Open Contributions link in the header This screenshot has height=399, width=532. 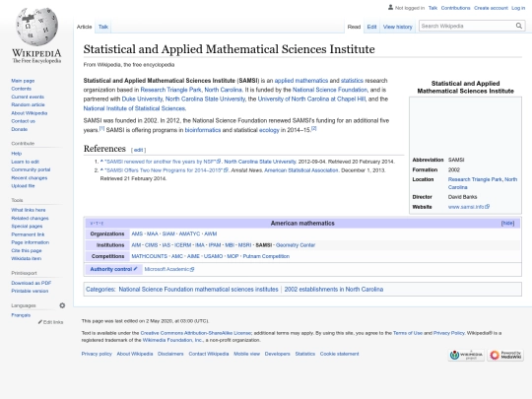pyautogui.click(x=455, y=8)
